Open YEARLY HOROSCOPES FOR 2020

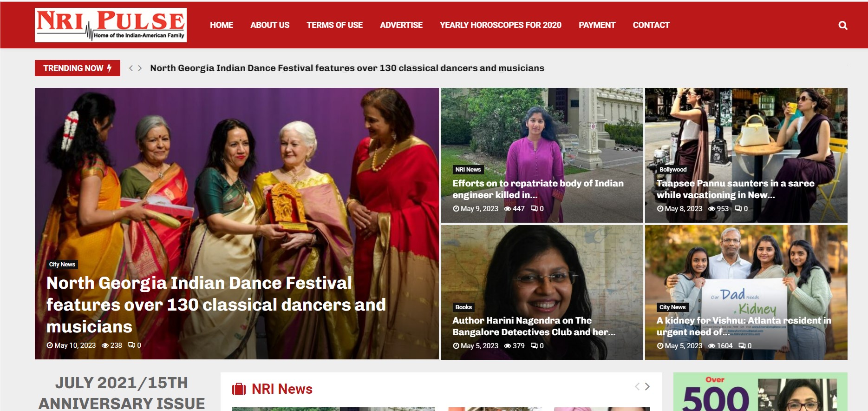point(501,25)
